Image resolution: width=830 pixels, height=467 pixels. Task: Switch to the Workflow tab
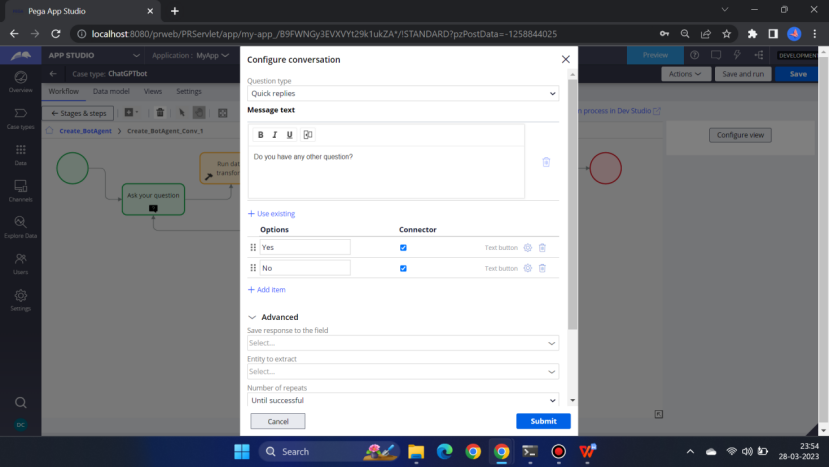(64, 91)
